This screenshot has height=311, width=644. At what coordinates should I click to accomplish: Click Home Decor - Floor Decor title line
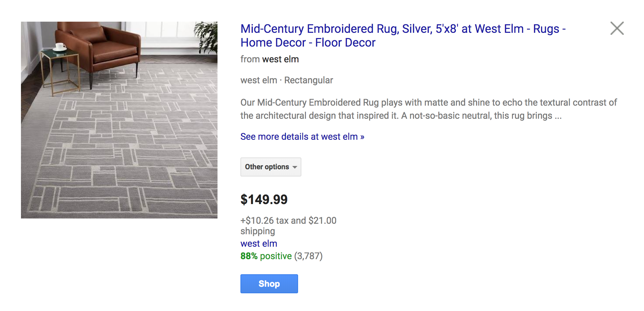[x=308, y=43]
